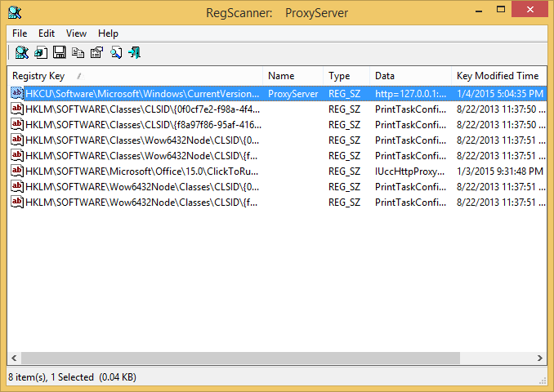
Task: Click REG_SZ type in ClickToRu row
Action: tap(345, 171)
